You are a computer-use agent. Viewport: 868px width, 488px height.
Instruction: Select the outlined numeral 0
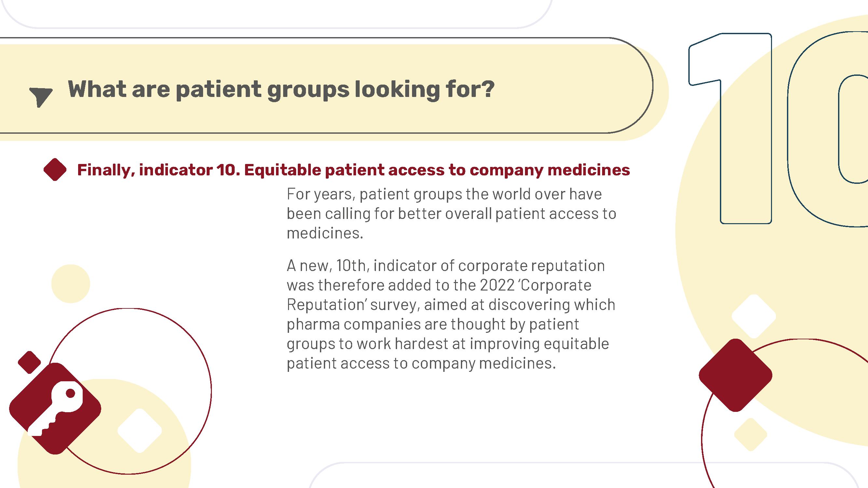tap(828, 129)
